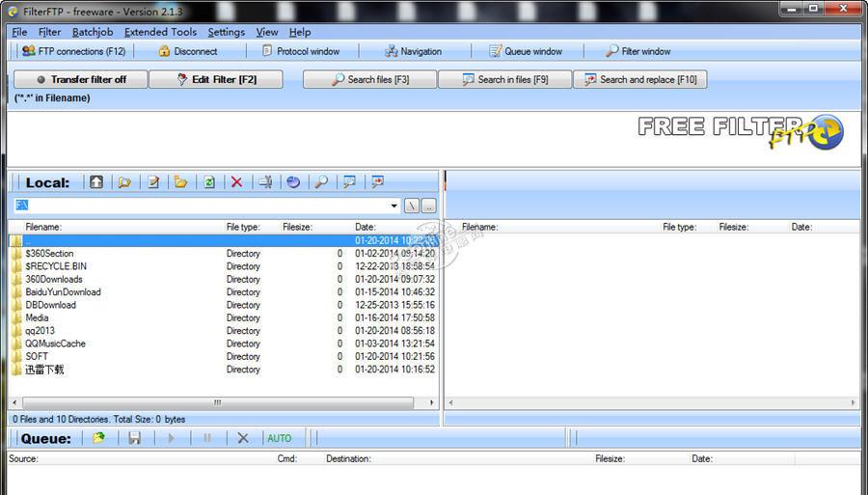Image resolution: width=868 pixels, height=495 pixels.
Task: Click the '..' parent directory button
Action: (x=428, y=206)
